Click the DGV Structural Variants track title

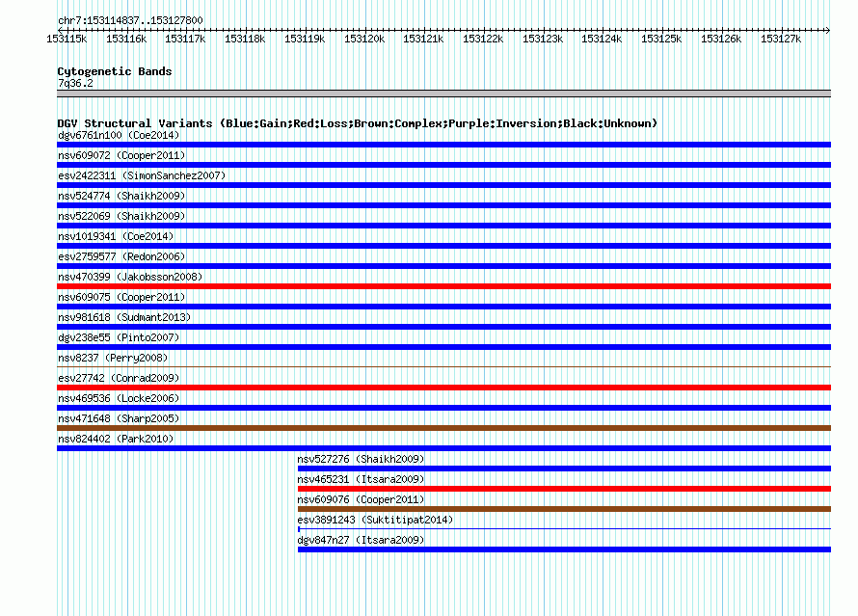coord(357,123)
